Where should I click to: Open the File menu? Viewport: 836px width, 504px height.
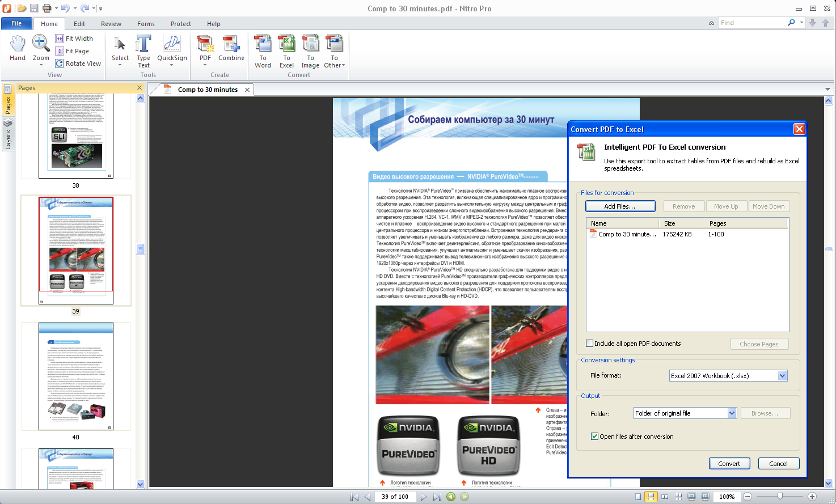tap(16, 23)
